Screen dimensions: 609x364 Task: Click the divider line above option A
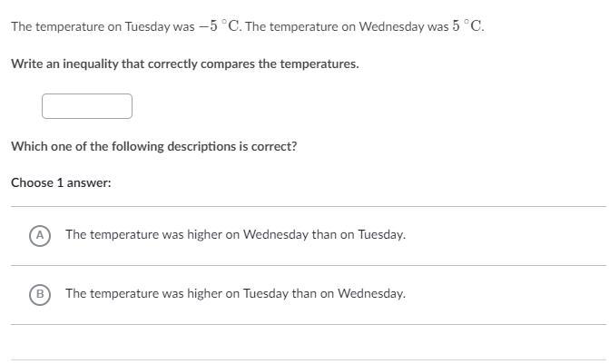click(x=309, y=207)
